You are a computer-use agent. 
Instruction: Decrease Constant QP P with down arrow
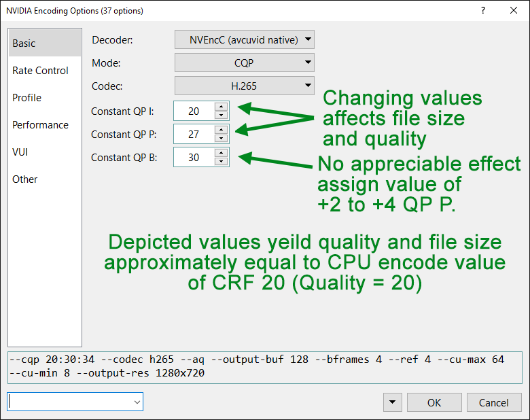(221, 138)
